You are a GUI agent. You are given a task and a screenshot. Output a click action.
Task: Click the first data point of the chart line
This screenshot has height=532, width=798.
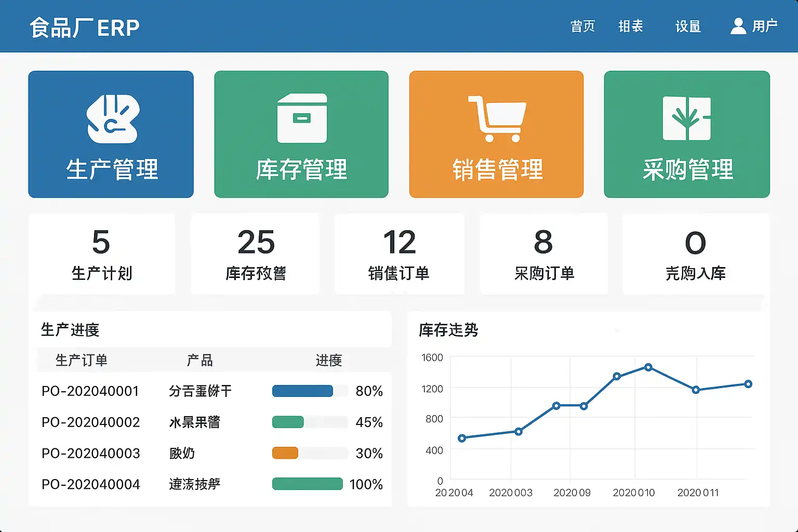[462, 438]
